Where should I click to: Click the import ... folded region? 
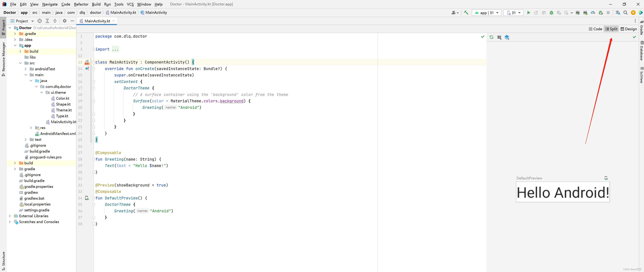pyautogui.click(x=115, y=49)
